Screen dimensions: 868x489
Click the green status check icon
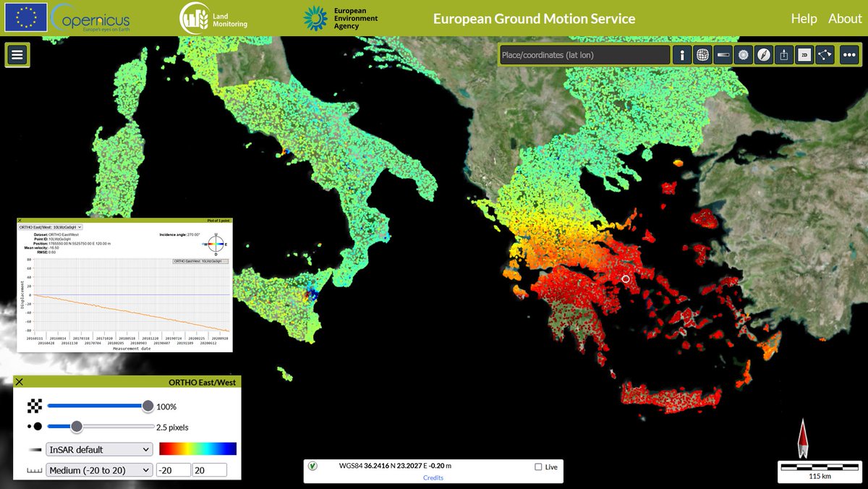click(312, 466)
